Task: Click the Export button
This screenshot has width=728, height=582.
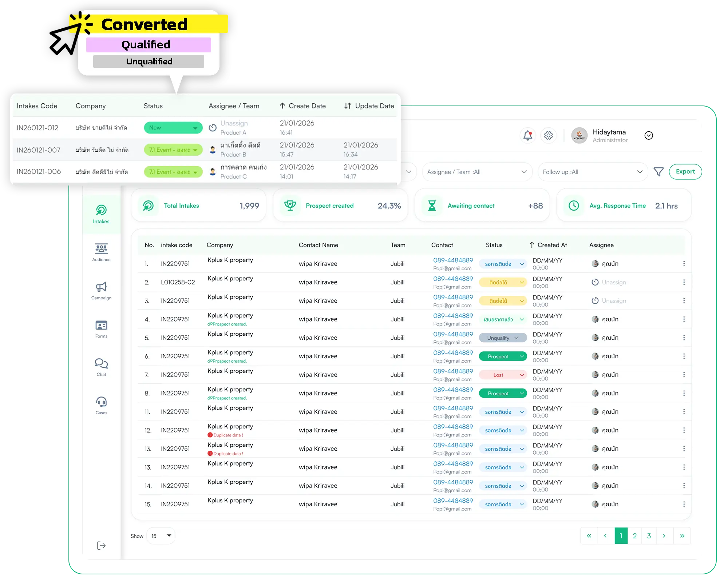Action: (x=685, y=172)
